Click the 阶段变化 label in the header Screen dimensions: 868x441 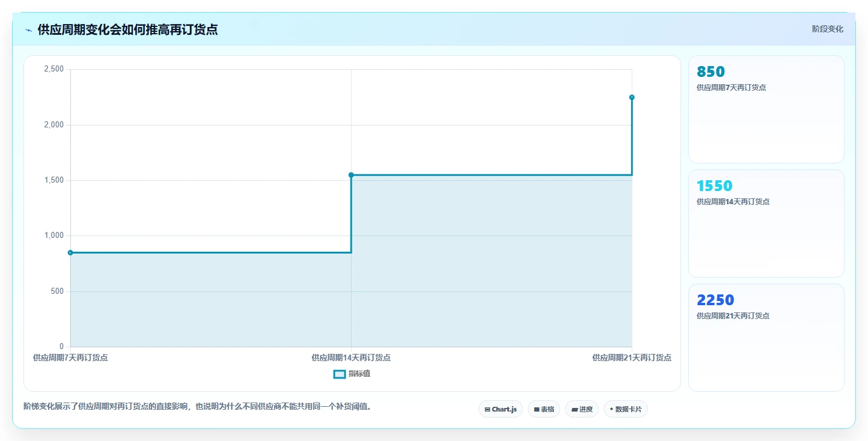coord(827,29)
